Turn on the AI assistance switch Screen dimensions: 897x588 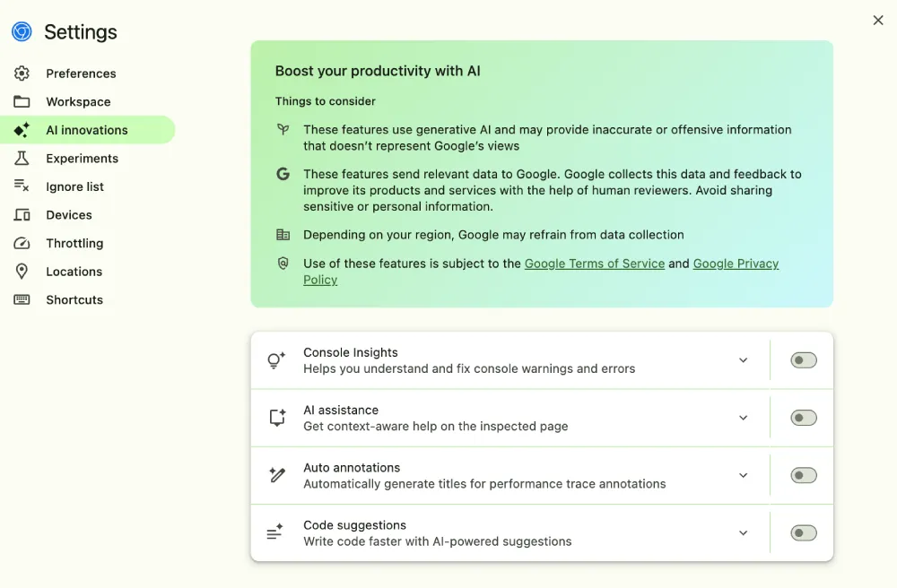coord(803,418)
